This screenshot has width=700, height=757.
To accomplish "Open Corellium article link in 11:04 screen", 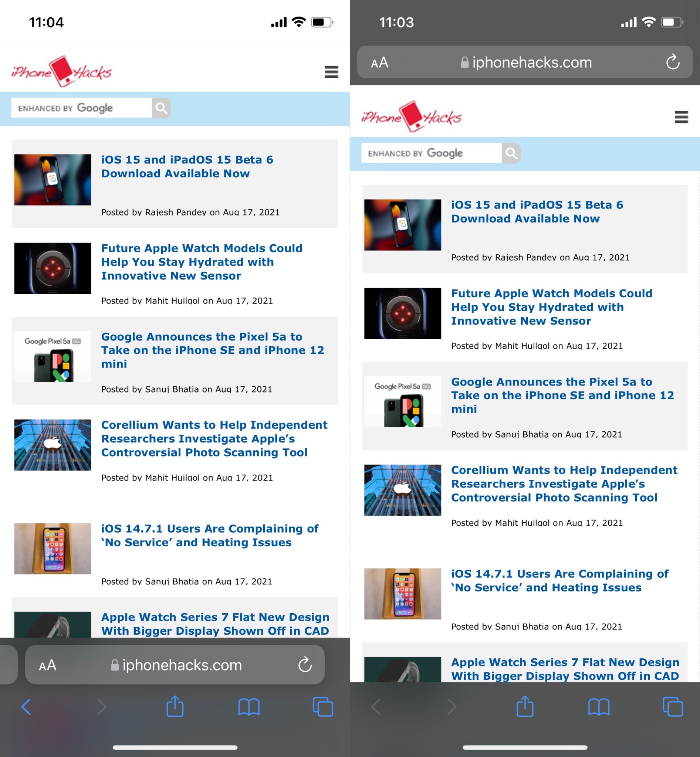I will pyautogui.click(x=214, y=438).
